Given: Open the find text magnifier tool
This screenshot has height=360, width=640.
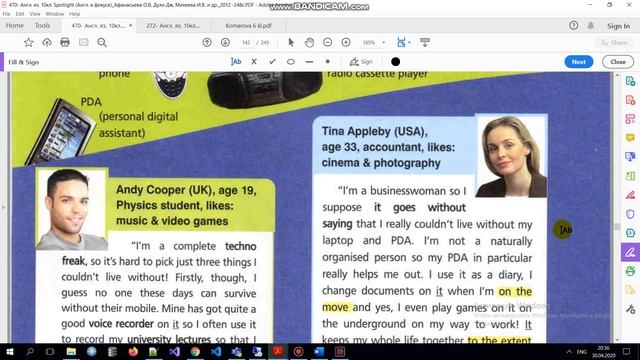Looking at the screenshot, I should [102, 42].
